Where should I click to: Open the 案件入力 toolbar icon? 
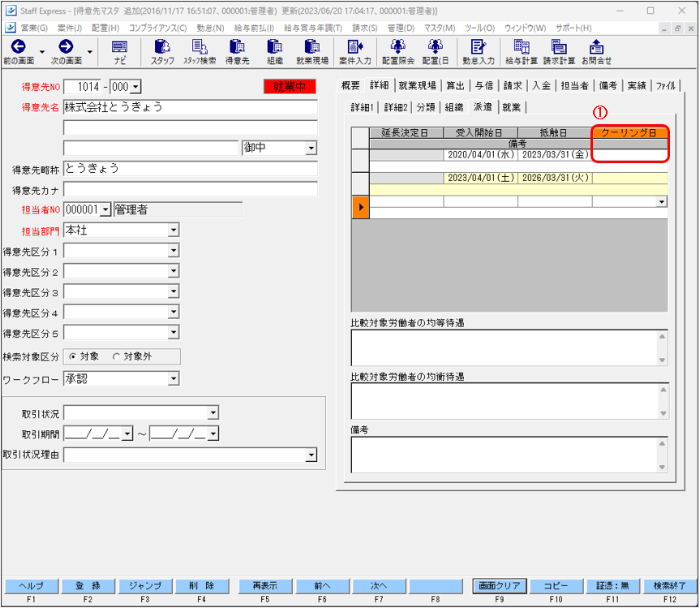click(x=355, y=46)
